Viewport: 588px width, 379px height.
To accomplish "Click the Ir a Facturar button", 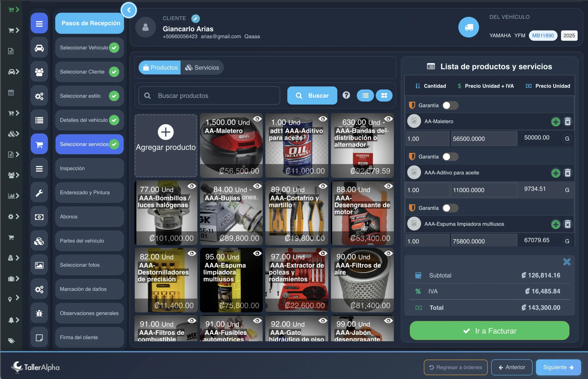I will 489,331.
